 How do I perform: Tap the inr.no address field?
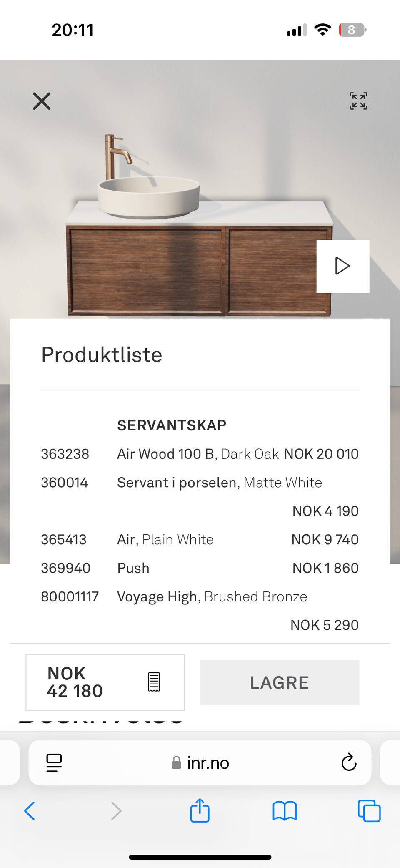click(200, 762)
